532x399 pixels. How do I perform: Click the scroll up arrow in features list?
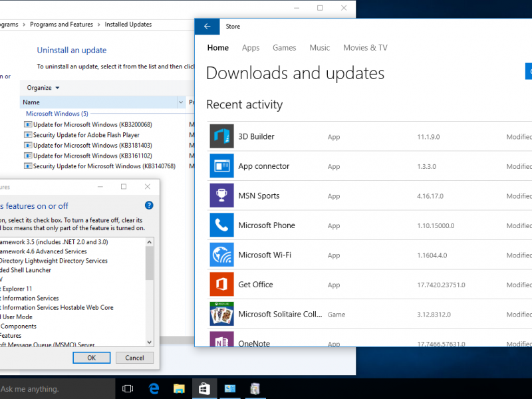(149, 242)
